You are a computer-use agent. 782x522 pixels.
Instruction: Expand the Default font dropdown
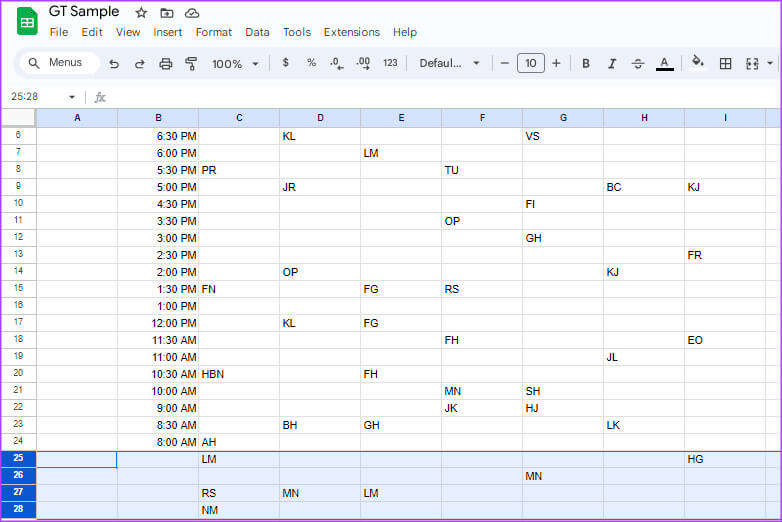coord(449,63)
